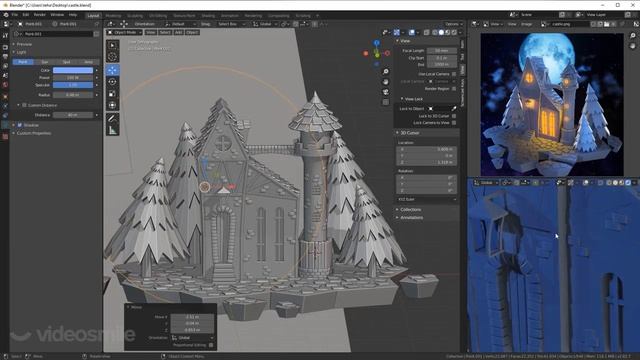Select the Annotate pencil tool
Viewport: 640px width, 360px height.
(113, 118)
